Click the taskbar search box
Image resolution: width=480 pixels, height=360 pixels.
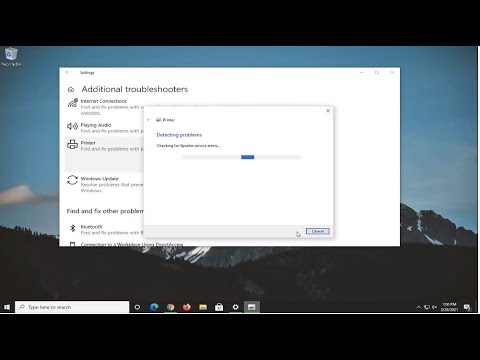(x=72, y=307)
